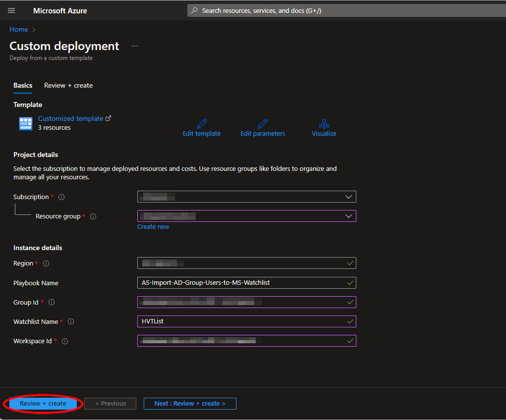Focus the Azure search resources box

pos(346,10)
